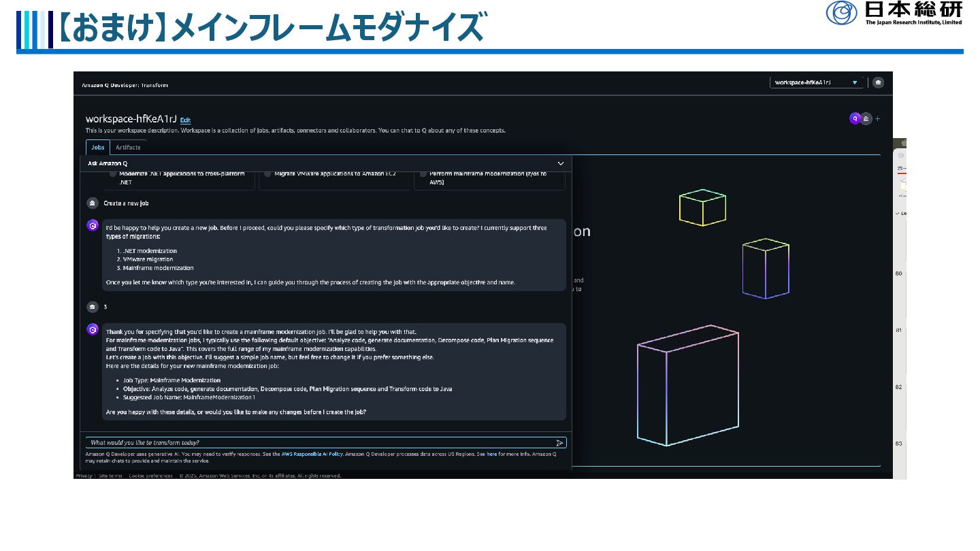980x551 pixels.
Task: Switch to the Artifacts tab
Action: 128,147
